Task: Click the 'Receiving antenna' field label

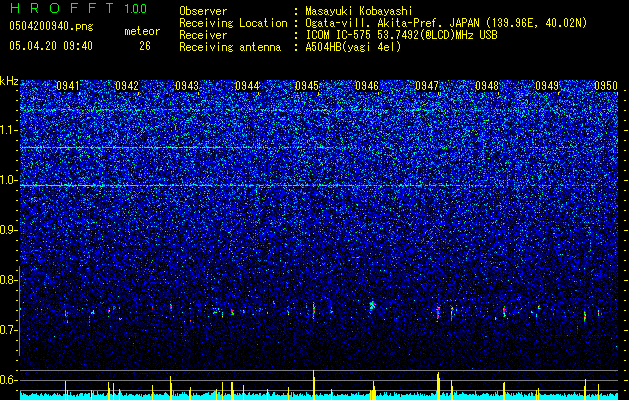Action: tap(230, 47)
